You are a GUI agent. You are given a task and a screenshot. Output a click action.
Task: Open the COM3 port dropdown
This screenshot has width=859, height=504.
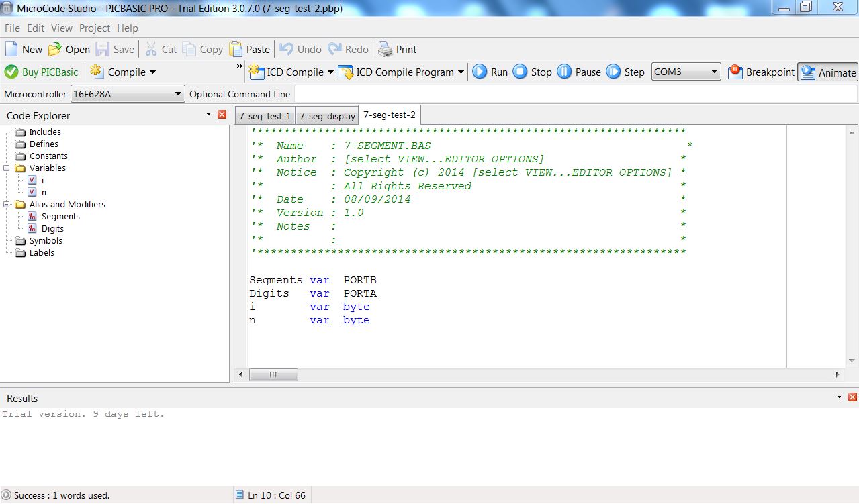713,72
